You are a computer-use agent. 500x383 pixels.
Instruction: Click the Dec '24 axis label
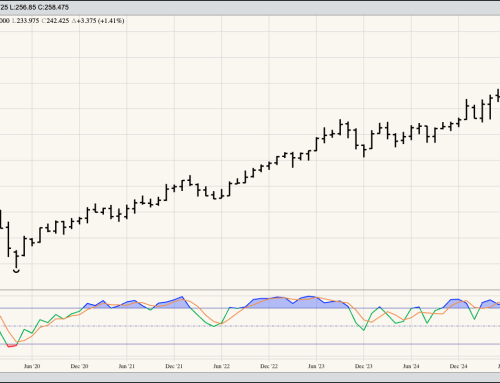tap(458, 366)
